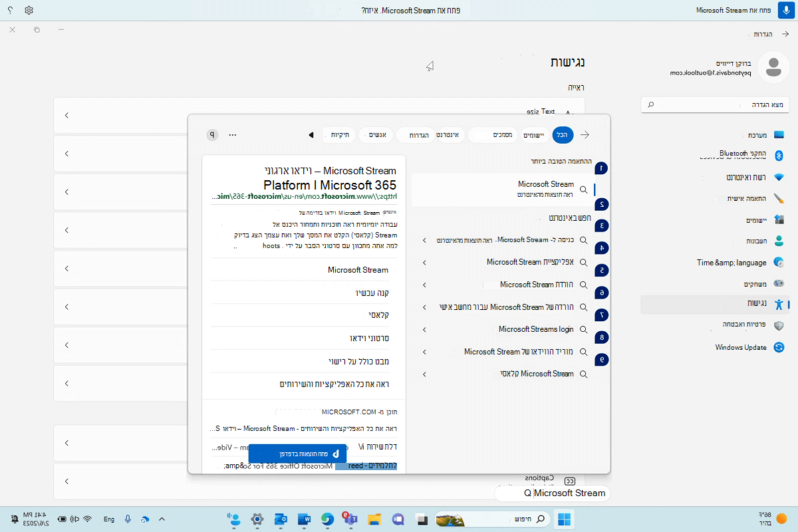The height and width of the screenshot is (532, 798).
Task: Open משחקים gaming settings
Action: [715, 283]
